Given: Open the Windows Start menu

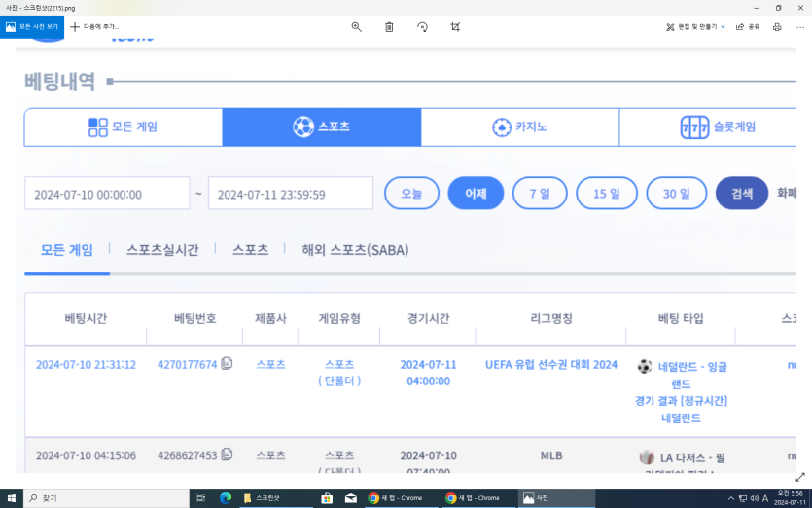Looking at the screenshot, I should 12,498.
